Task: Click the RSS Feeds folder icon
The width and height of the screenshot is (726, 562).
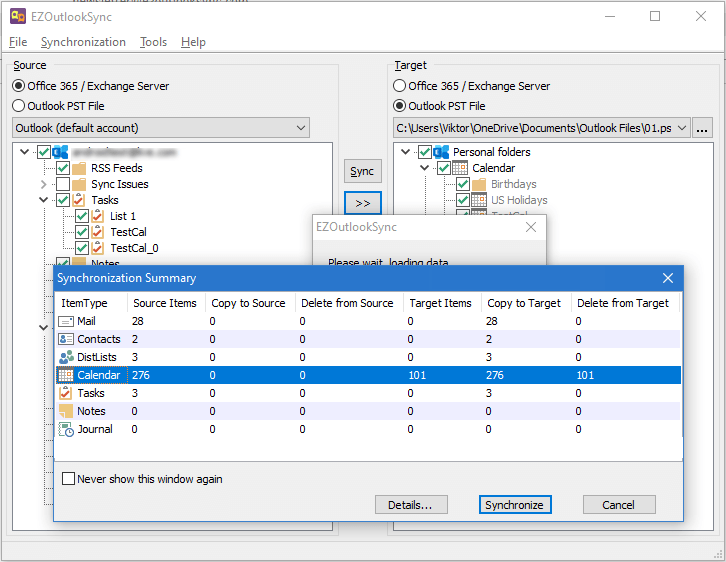Action: 79,168
